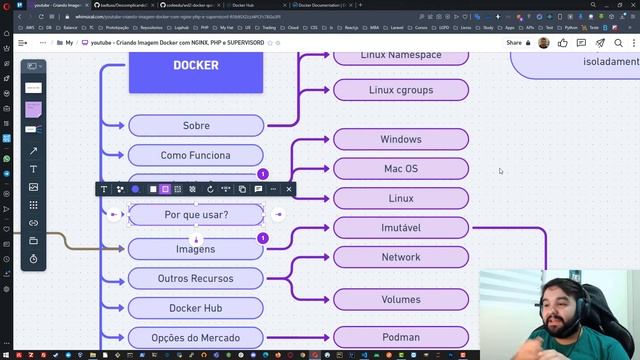Switch to Docker Documentation browser tab
The image size is (640, 360).
[322, 5]
